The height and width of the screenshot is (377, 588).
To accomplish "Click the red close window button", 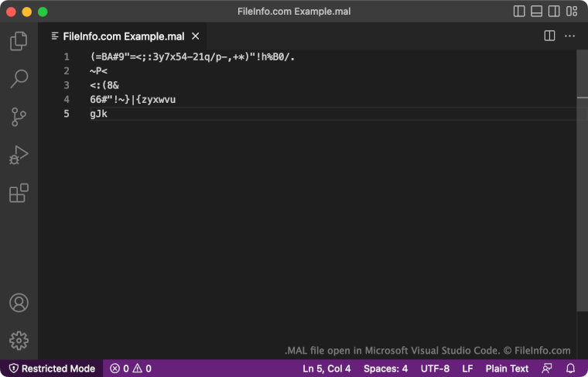I will coord(12,12).
